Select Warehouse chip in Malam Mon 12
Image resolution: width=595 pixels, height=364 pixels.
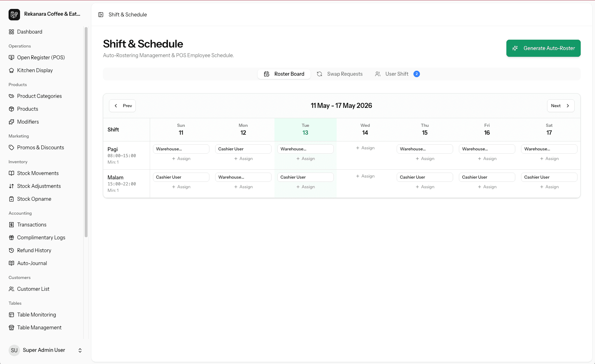pyautogui.click(x=243, y=177)
